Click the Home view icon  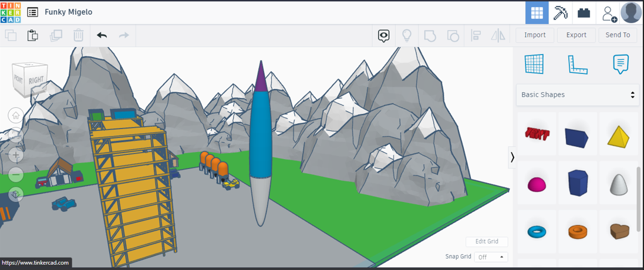(16, 115)
